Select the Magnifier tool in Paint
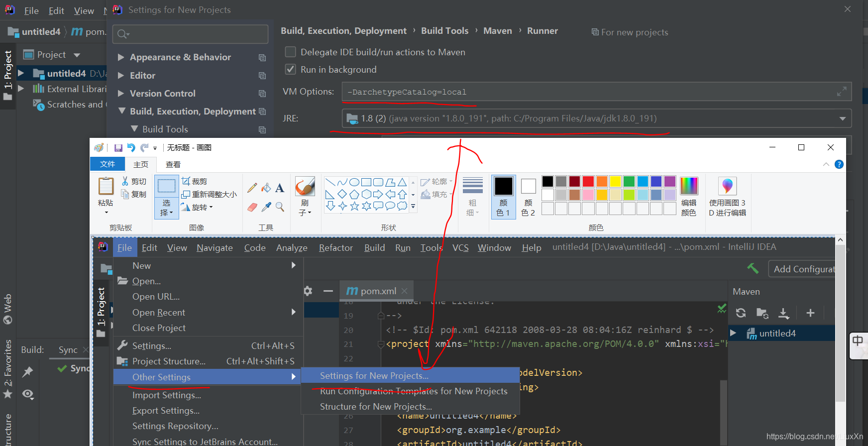 [280, 207]
